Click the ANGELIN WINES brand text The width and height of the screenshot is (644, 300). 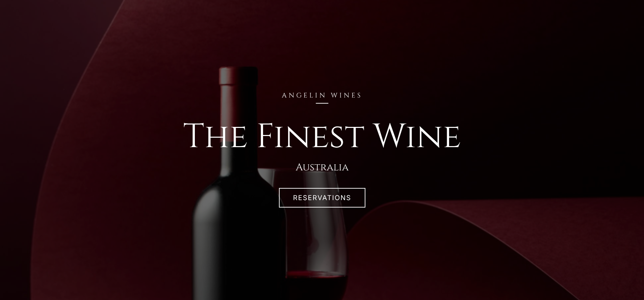click(x=322, y=96)
